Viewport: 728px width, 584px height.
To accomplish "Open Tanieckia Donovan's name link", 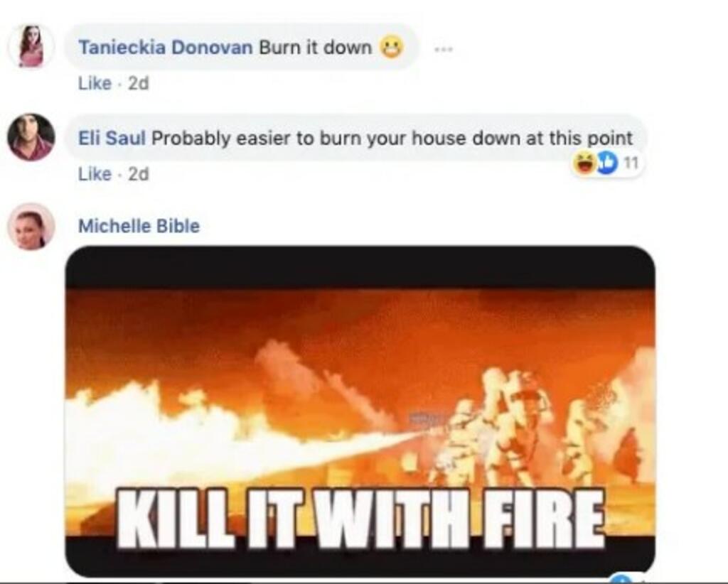I will 165,48.
